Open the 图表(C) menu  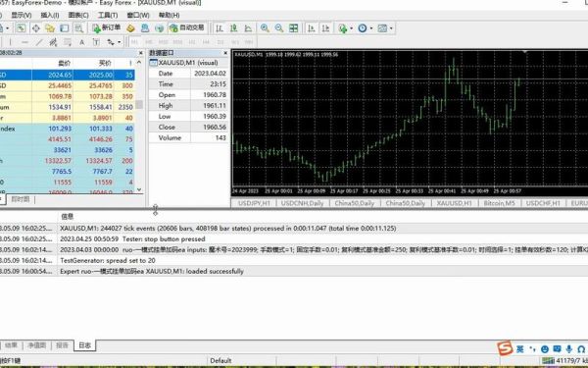pyautogui.click(x=78, y=15)
